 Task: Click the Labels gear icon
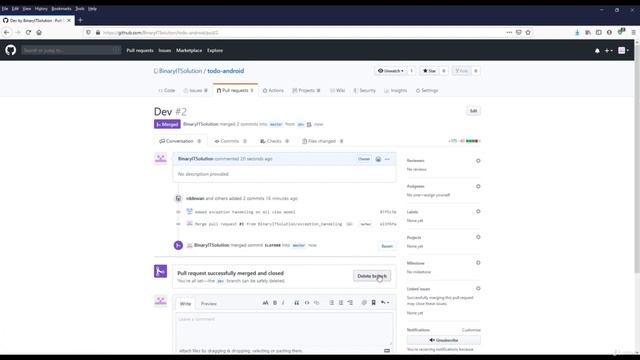pos(478,211)
